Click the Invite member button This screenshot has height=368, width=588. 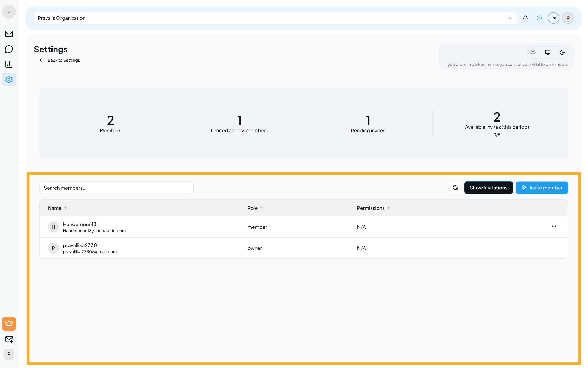[x=542, y=188]
